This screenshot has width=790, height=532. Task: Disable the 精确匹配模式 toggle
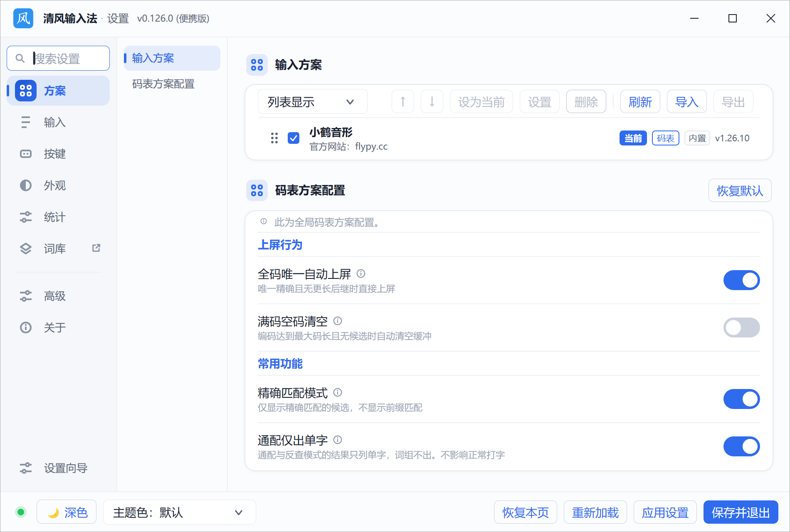click(742, 399)
